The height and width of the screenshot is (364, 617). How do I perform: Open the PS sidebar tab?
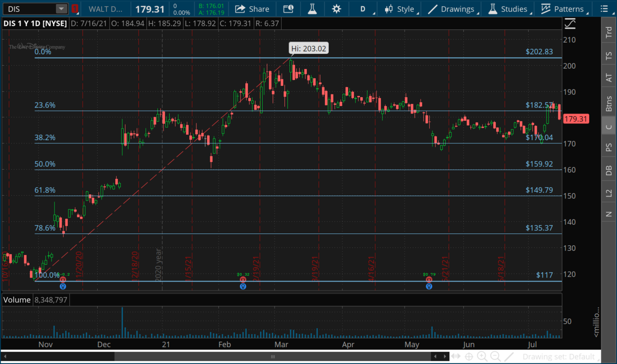click(x=609, y=147)
